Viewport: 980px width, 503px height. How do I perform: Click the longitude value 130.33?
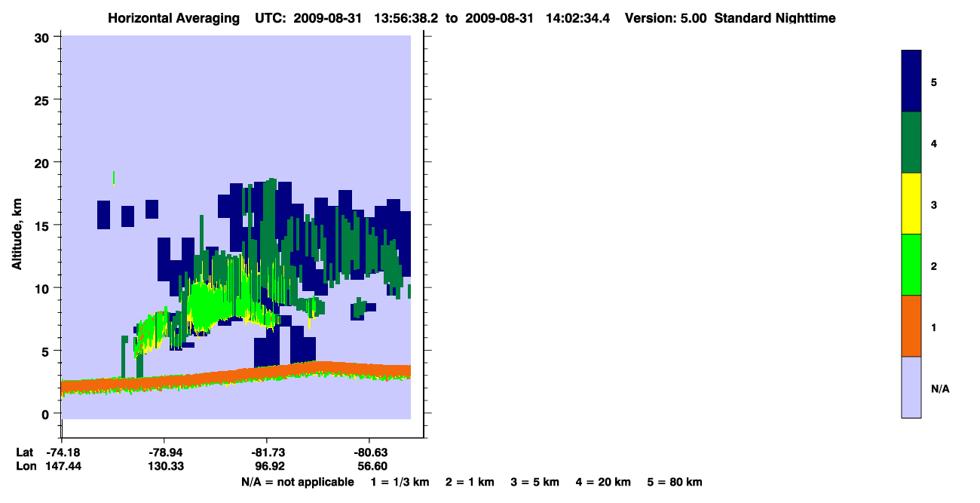[x=164, y=467]
